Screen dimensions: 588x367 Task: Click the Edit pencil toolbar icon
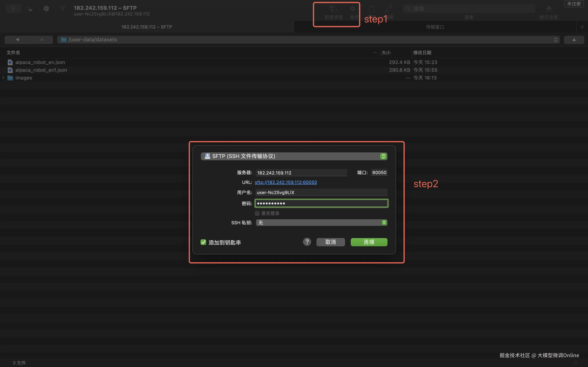(x=389, y=9)
